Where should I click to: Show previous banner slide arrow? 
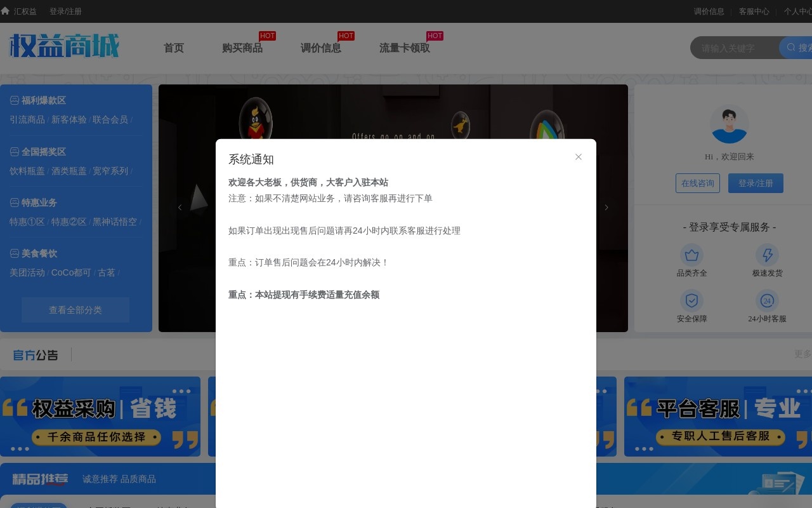(x=180, y=208)
